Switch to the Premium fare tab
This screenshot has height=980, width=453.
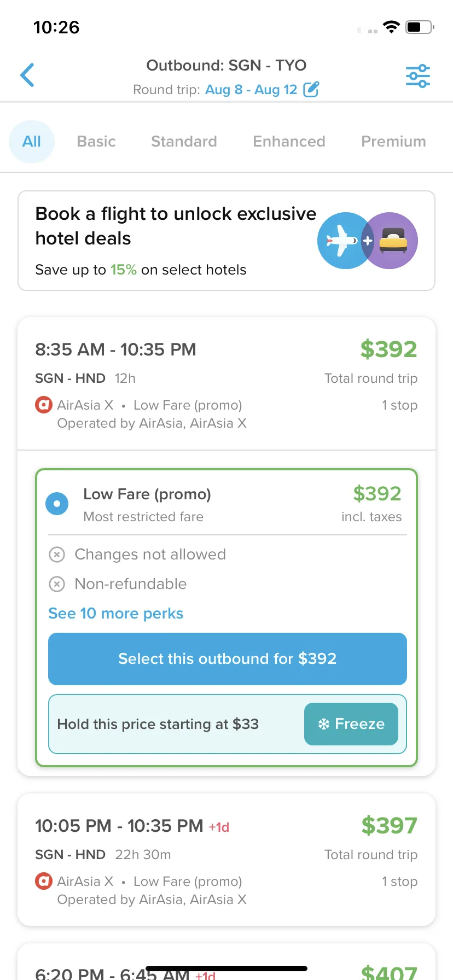393,142
